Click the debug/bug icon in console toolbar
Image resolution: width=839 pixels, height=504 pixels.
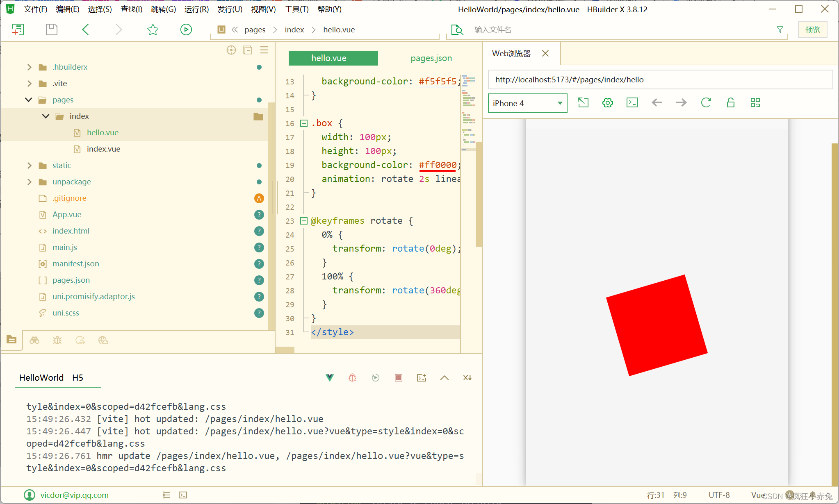tap(352, 378)
